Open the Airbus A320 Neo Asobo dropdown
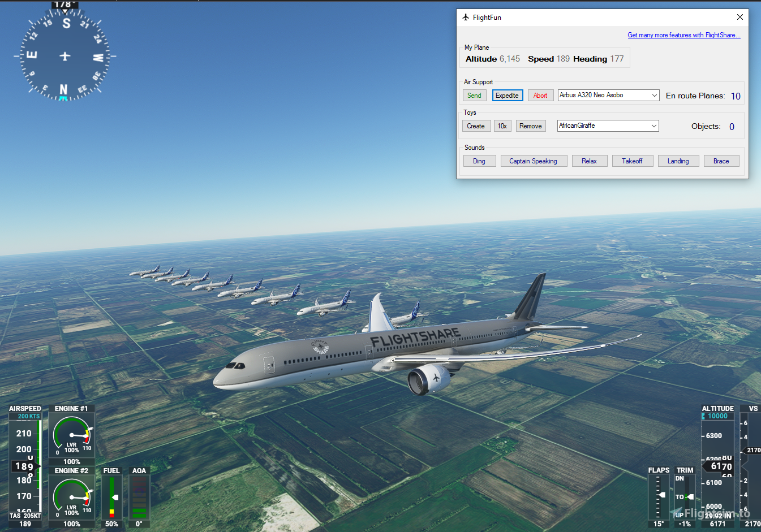 608,96
